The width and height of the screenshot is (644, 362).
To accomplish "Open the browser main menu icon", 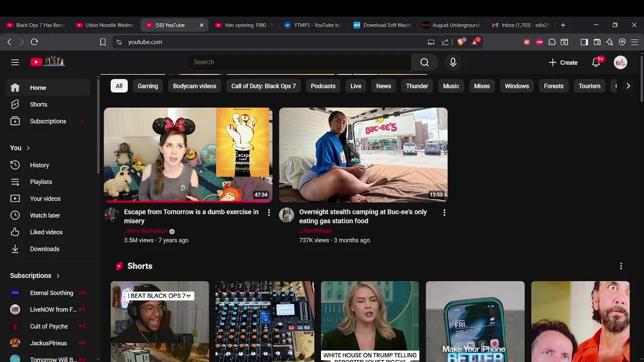I will pyautogui.click(x=635, y=42).
